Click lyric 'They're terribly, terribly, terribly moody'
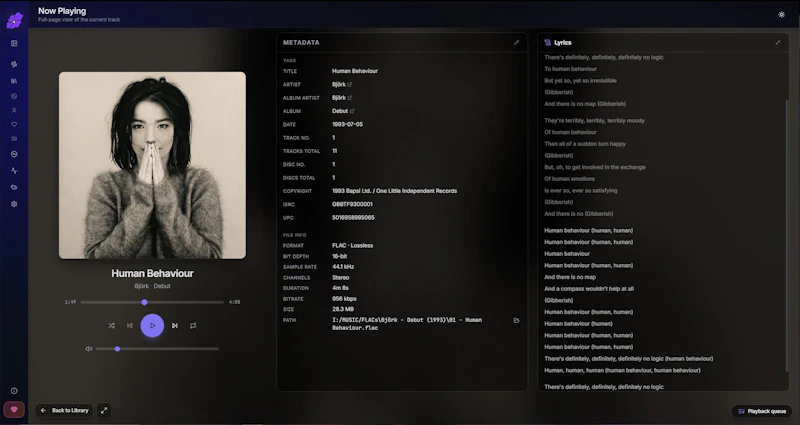The width and height of the screenshot is (800, 425). click(594, 121)
